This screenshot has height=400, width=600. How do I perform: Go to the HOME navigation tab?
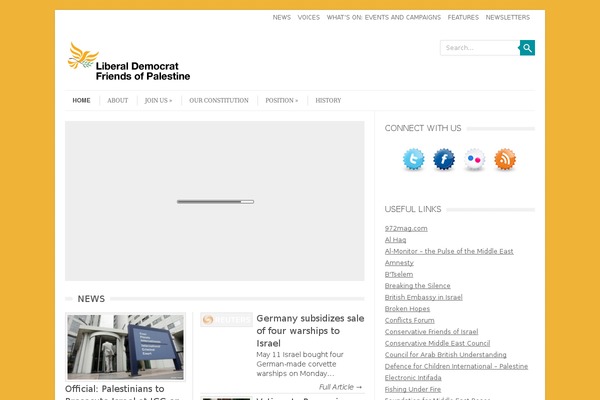coord(82,100)
